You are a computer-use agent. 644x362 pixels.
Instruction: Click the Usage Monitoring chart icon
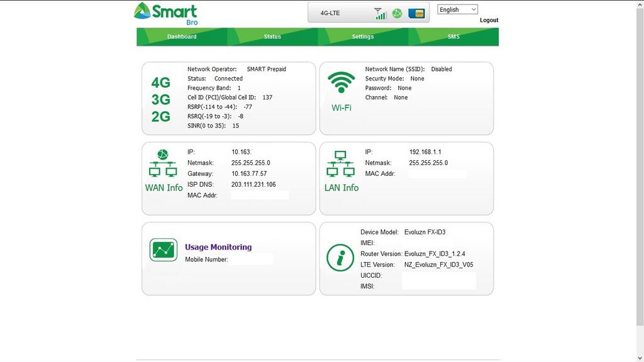click(x=164, y=250)
